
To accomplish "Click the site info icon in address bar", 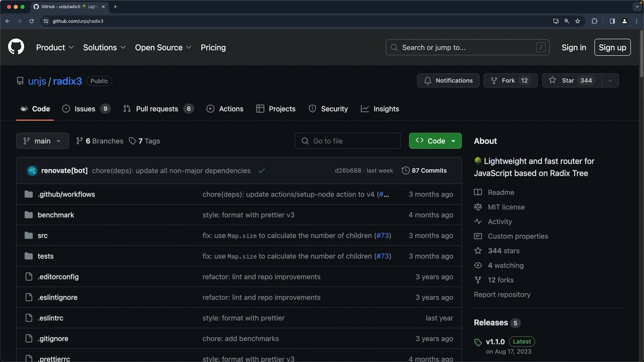I will [46, 21].
